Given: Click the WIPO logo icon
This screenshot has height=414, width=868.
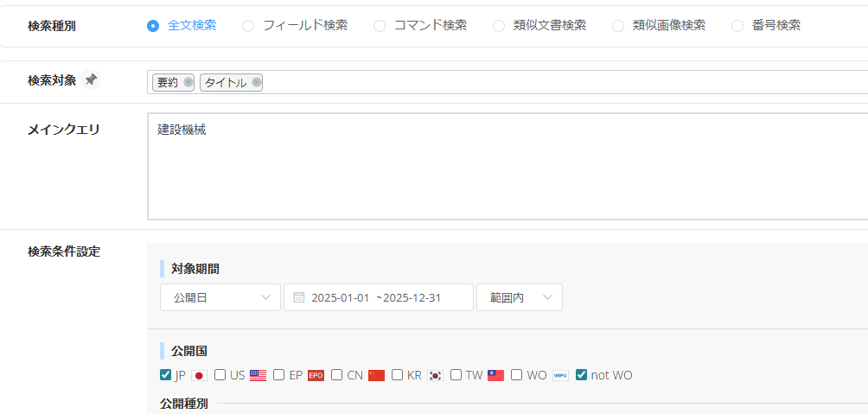Looking at the screenshot, I should tap(560, 375).
